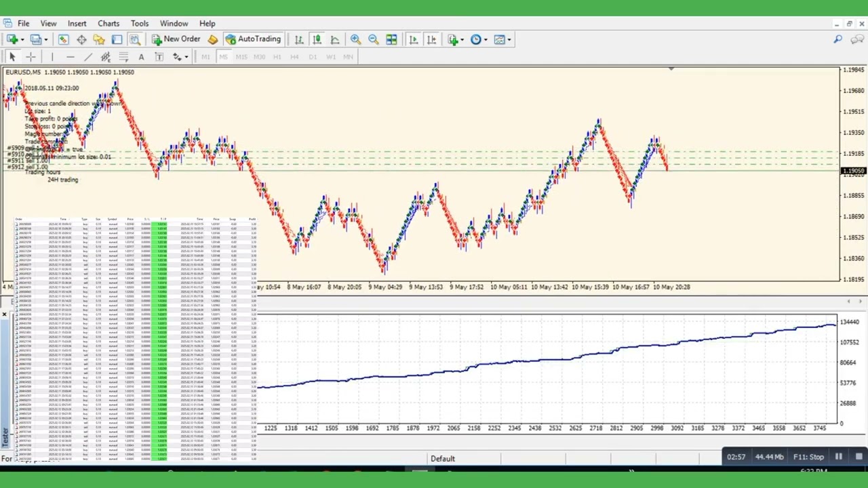Select the Cursor arrow tool

pos(12,57)
